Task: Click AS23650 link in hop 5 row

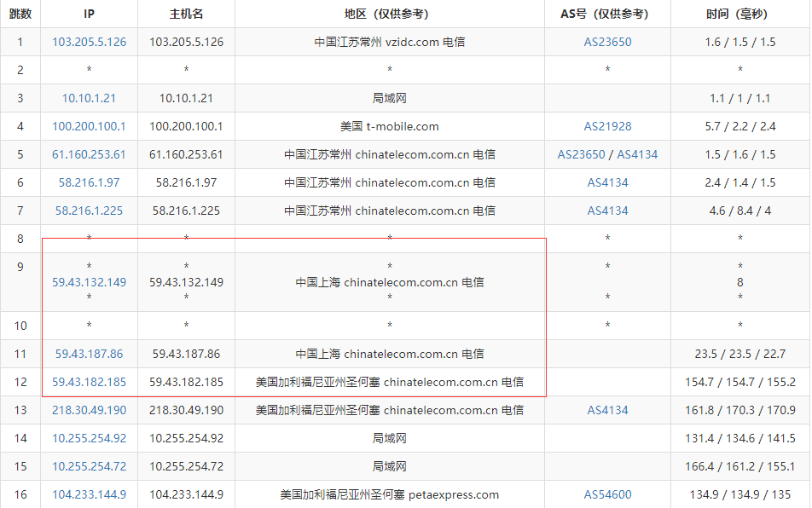Action: [x=581, y=154]
